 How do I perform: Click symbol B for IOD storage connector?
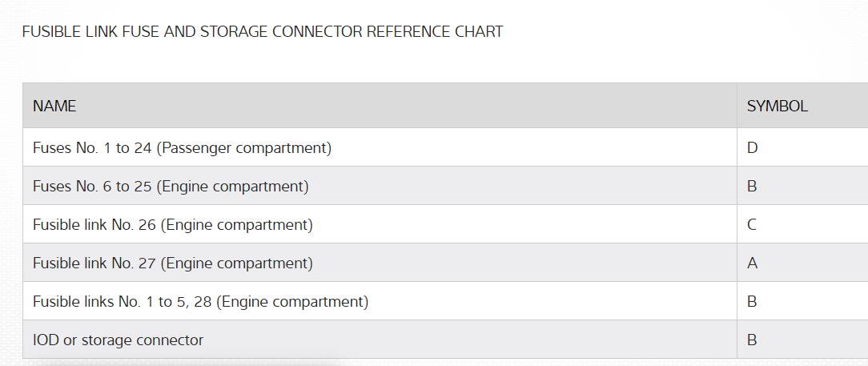point(752,340)
